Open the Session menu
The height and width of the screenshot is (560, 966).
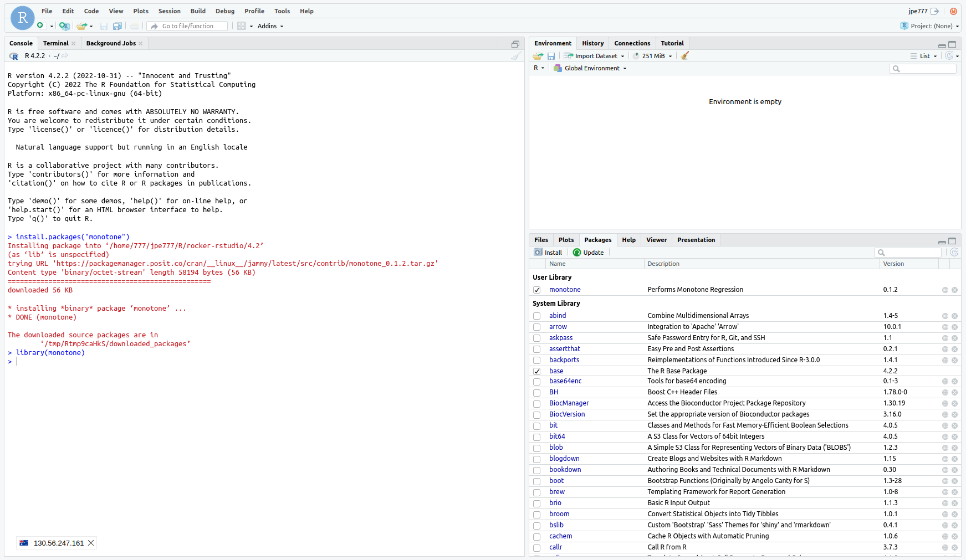(169, 11)
